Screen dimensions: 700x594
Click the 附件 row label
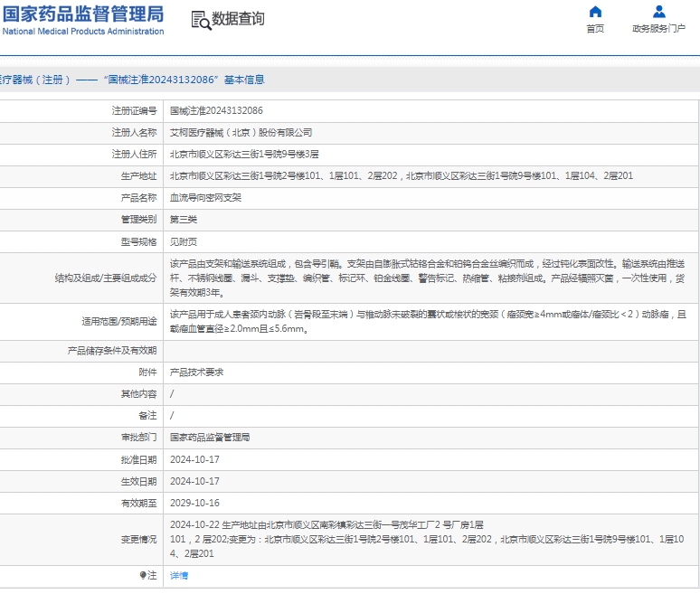click(147, 372)
